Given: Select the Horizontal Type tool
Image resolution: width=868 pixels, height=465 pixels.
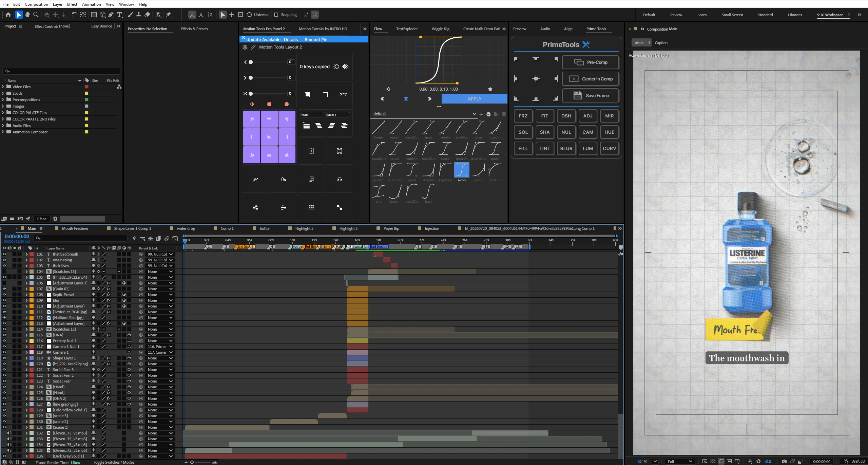Looking at the screenshot, I should [x=119, y=15].
